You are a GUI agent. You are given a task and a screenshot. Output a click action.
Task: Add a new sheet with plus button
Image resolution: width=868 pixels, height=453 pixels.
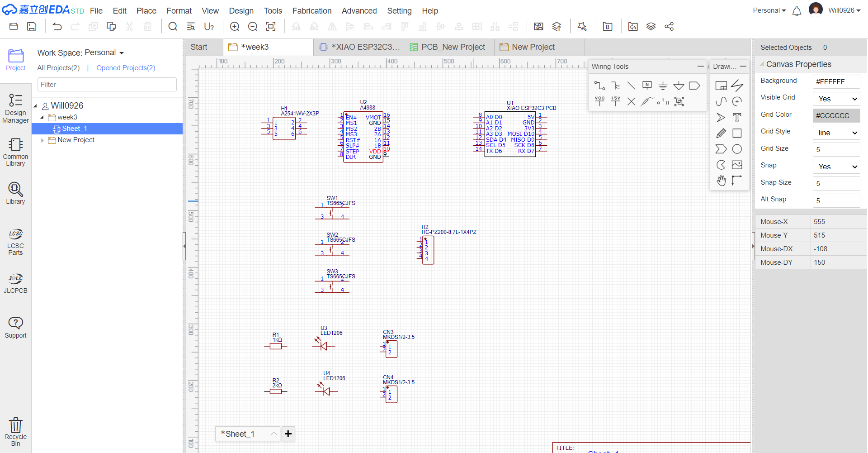(288, 434)
